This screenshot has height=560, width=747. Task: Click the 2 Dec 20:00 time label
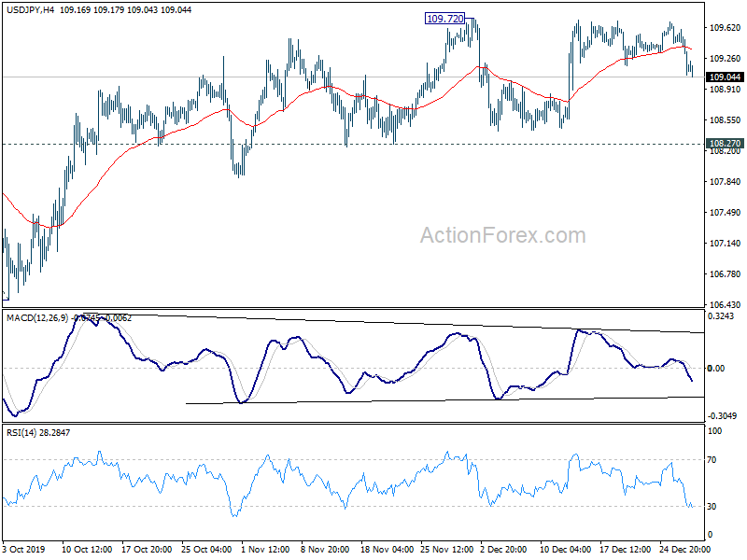[503, 550]
